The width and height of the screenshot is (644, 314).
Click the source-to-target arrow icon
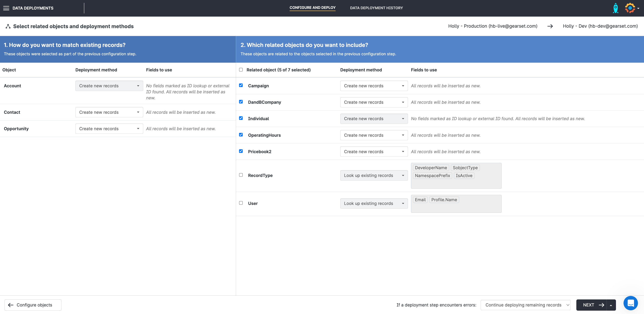550,26
